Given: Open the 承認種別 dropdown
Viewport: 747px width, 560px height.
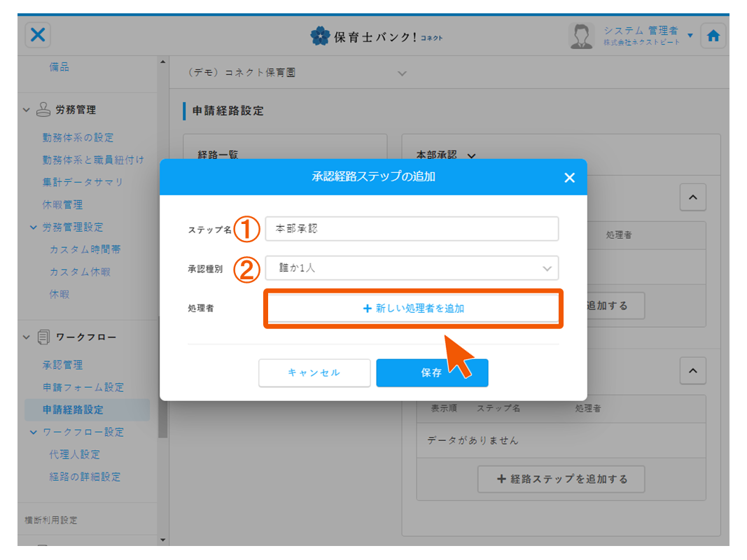Looking at the screenshot, I should click(412, 268).
